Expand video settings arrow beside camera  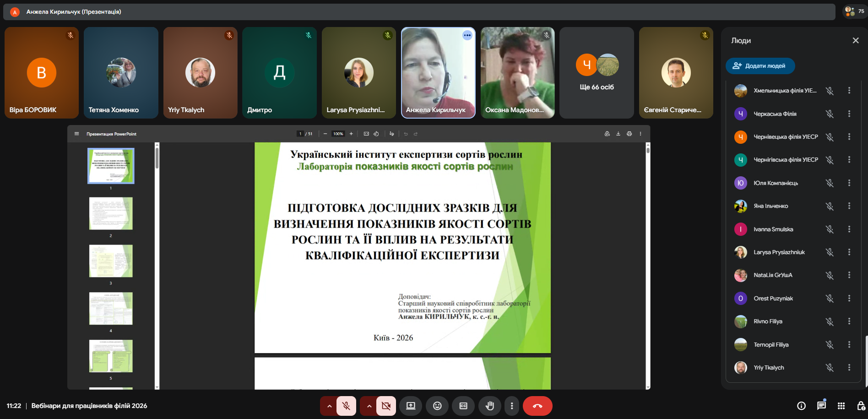pos(369,406)
